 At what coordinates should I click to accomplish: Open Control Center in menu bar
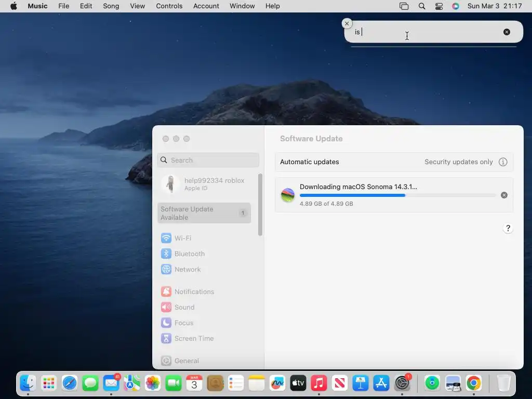[438, 6]
